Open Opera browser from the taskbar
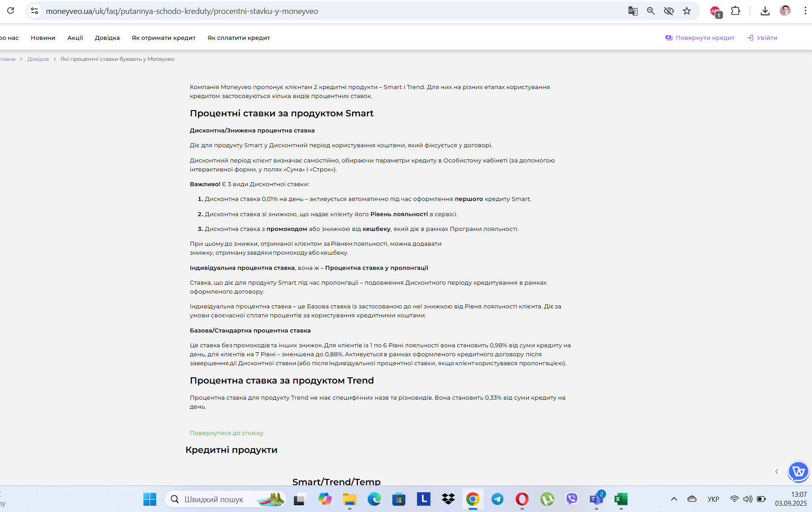The height and width of the screenshot is (512, 812). pyautogui.click(x=522, y=499)
